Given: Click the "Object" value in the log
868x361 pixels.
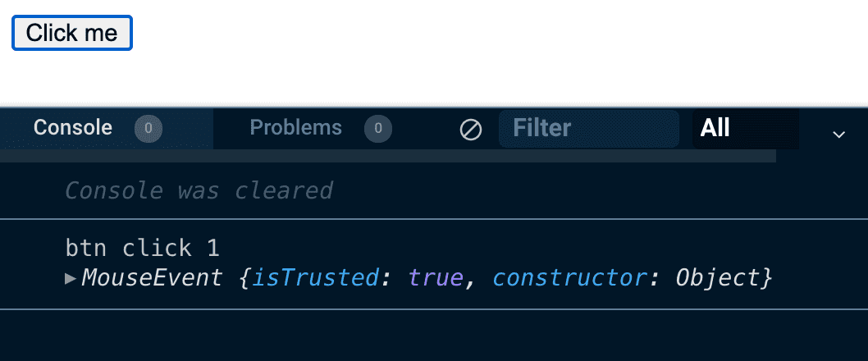Looking at the screenshot, I should point(718,278).
